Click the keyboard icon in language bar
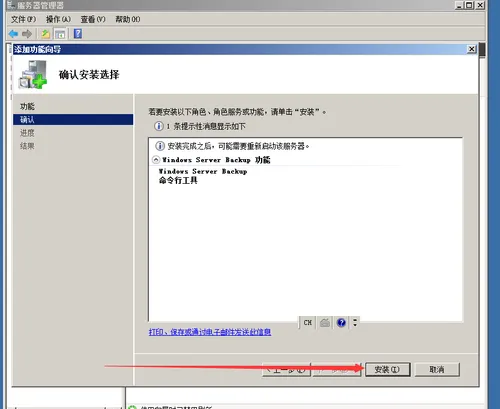The height and width of the screenshot is (409, 500). (x=325, y=323)
